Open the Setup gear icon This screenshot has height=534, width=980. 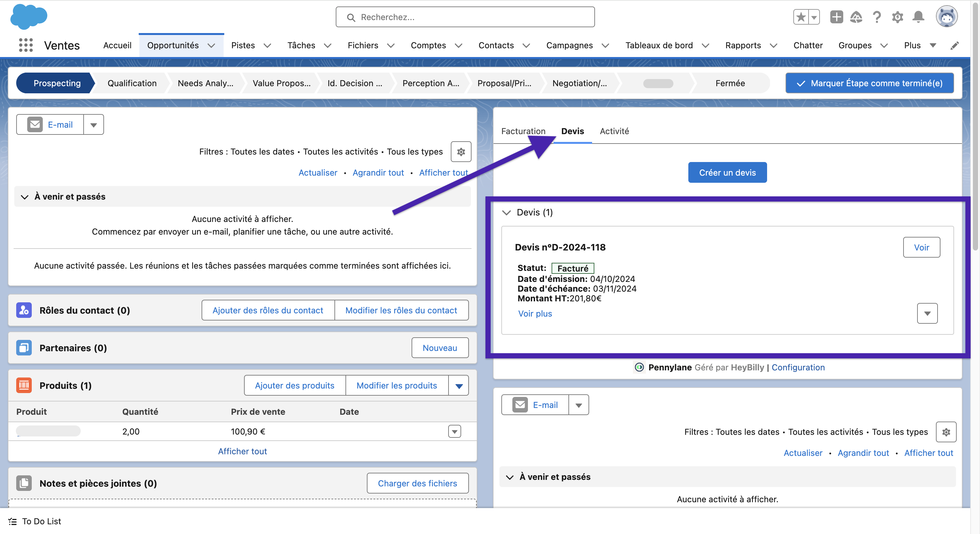[x=897, y=17]
